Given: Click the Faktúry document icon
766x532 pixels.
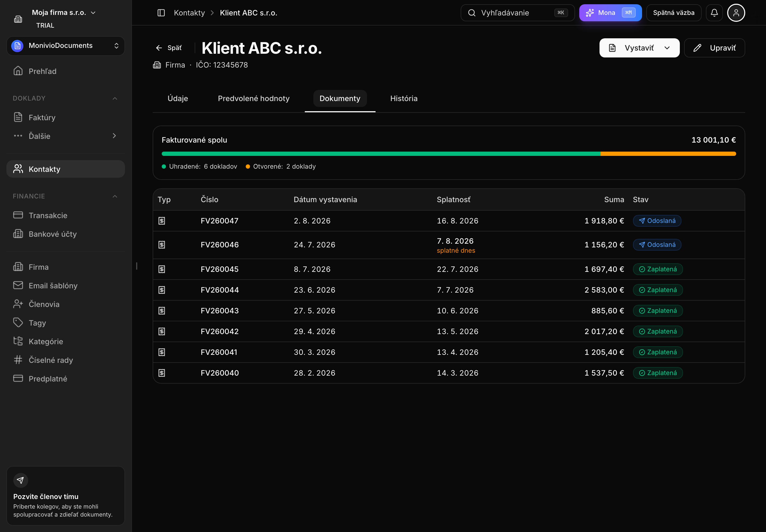Looking at the screenshot, I should coord(18,117).
